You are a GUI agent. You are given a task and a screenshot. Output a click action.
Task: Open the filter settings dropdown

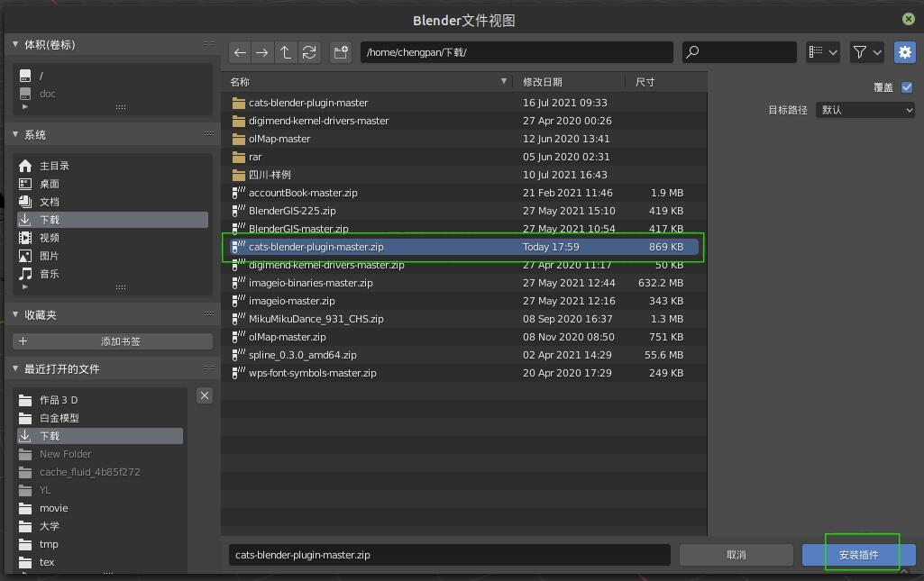pyautogui.click(x=867, y=52)
